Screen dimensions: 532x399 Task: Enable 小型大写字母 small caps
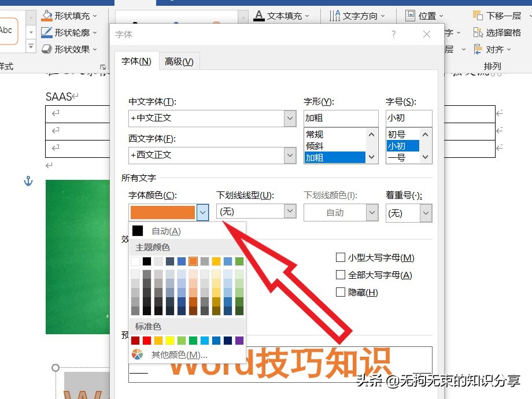coord(341,257)
